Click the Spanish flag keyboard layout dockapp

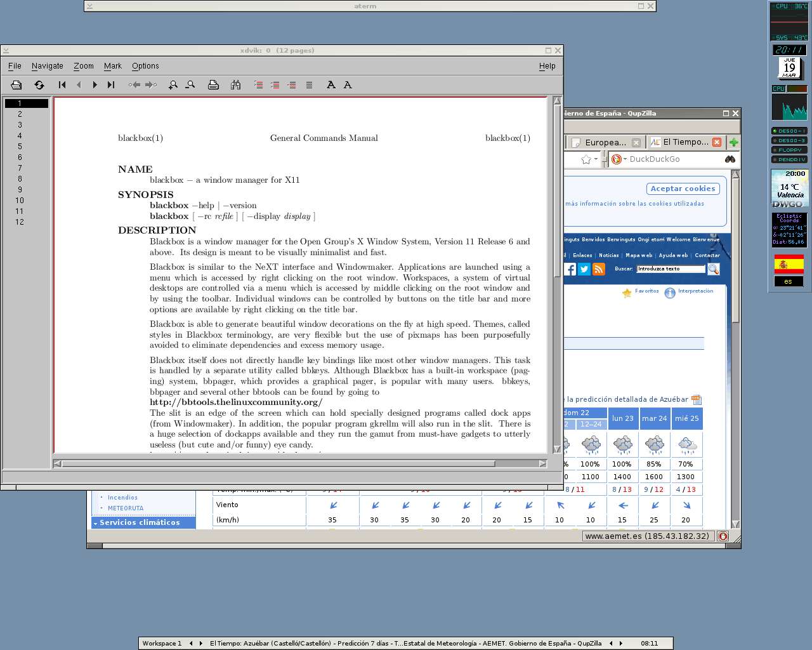pyautogui.click(x=789, y=264)
